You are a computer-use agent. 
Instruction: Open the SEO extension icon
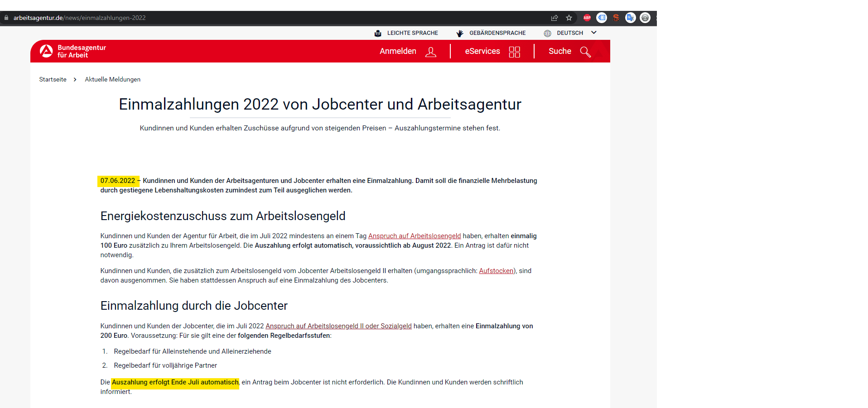click(616, 18)
